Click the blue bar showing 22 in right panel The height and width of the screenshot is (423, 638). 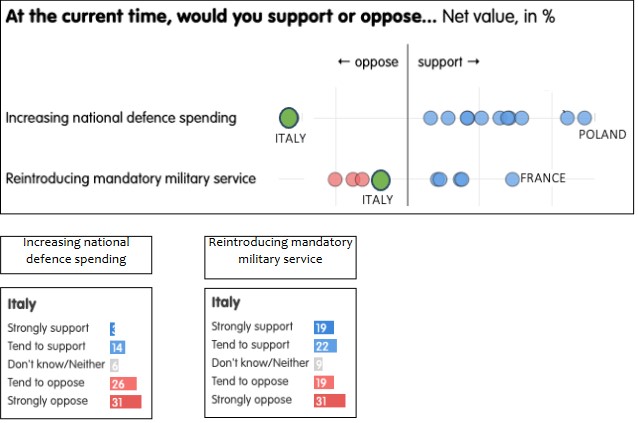[x=325, y=346]
